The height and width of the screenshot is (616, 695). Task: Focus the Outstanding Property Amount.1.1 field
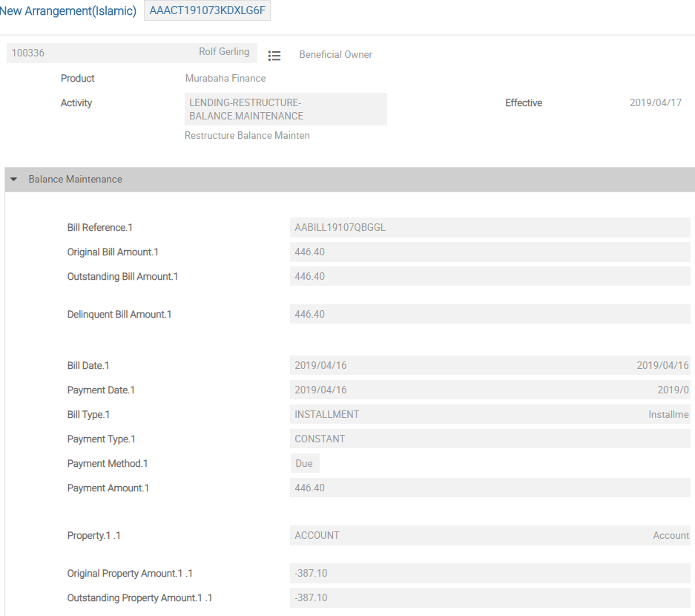tap(490, 598)
